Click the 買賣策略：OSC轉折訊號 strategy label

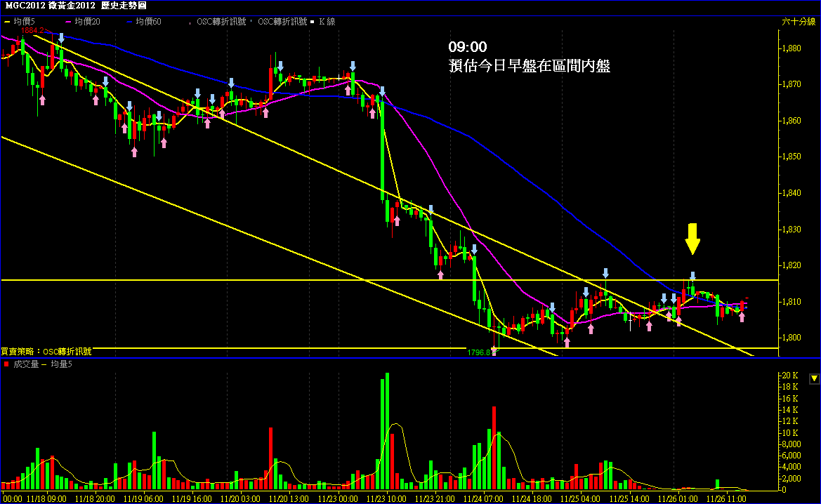pos(46,352)
